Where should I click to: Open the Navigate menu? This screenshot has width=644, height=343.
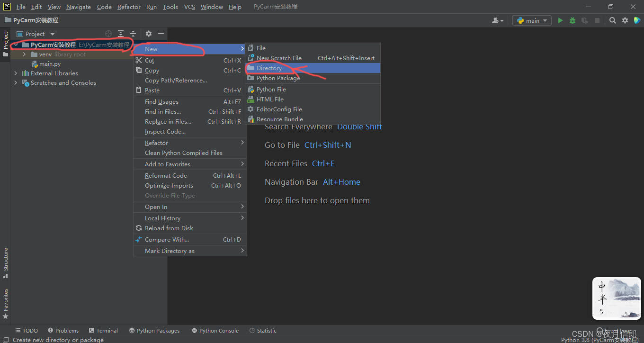79,7
